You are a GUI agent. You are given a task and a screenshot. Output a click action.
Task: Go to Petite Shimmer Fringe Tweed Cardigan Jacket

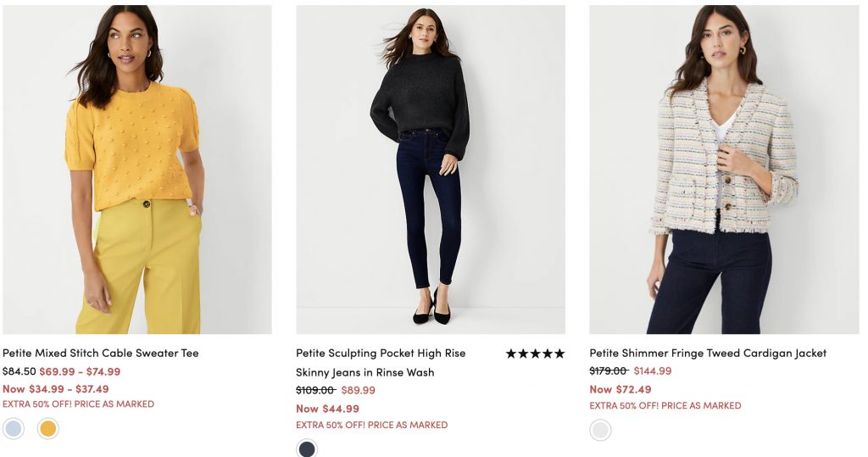(x=708, y=353)
